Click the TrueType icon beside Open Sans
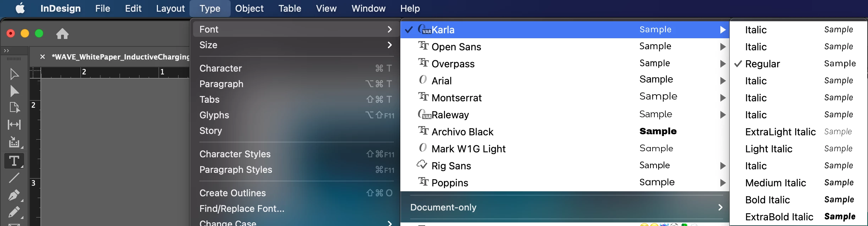868x226 pixels. [423, 46]
